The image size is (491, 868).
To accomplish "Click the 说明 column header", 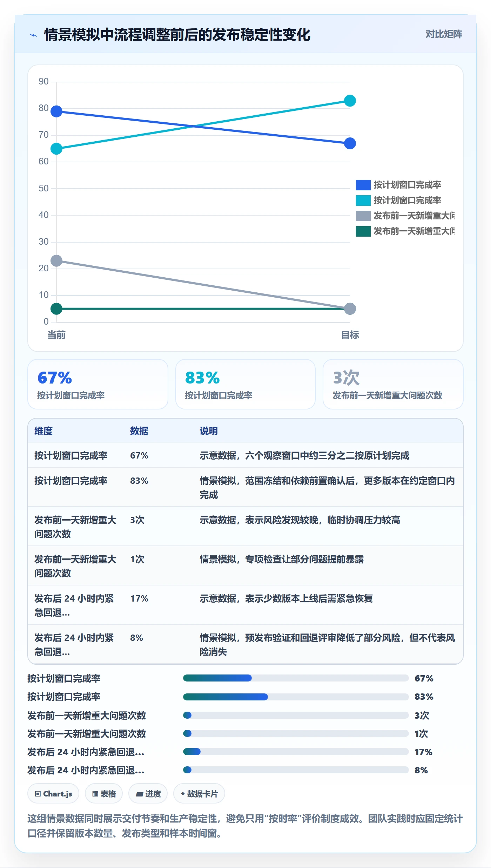I will [209, 431].
